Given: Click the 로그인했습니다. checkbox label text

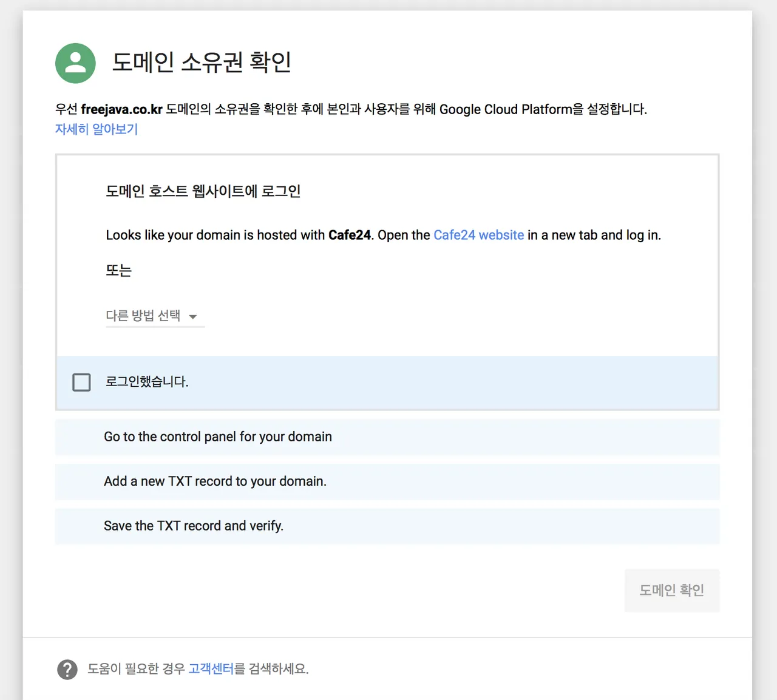Looking at the screenshot, I should click(x=147, y=382).
